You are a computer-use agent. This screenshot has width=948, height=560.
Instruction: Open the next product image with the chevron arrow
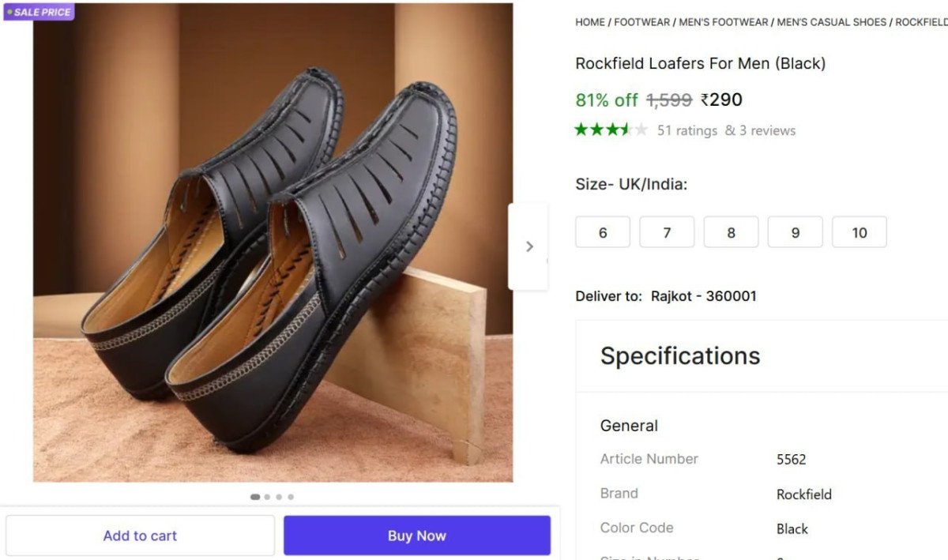(x=529, y=246)
